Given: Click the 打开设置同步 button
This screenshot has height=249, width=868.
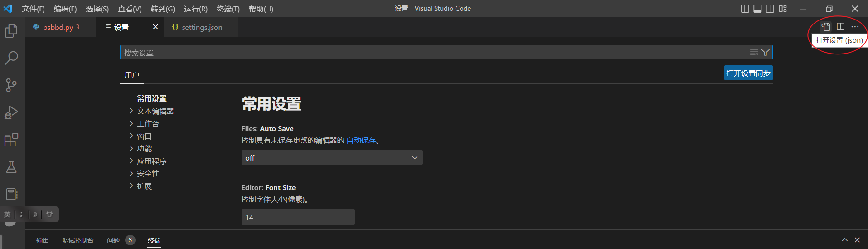Looking at the screenshot, I should [x=748, y=73].
